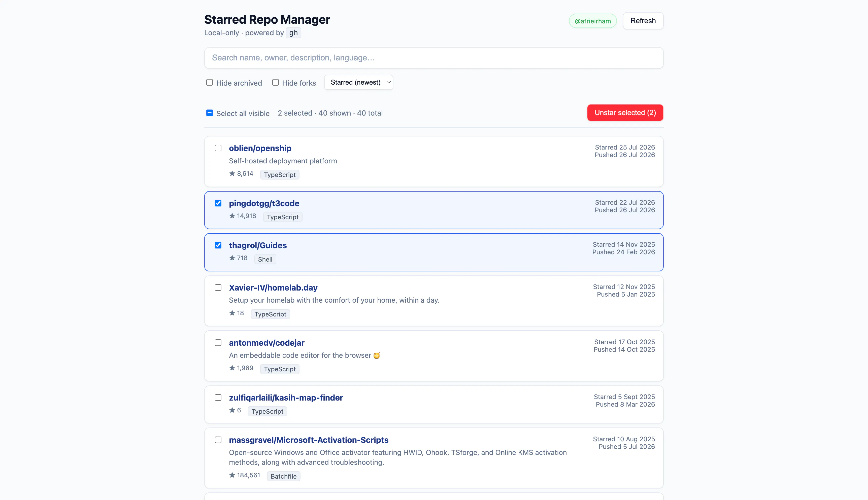Click the star icon beside 184,561
This screenshot has width=868, height=500.
(232, 475)
